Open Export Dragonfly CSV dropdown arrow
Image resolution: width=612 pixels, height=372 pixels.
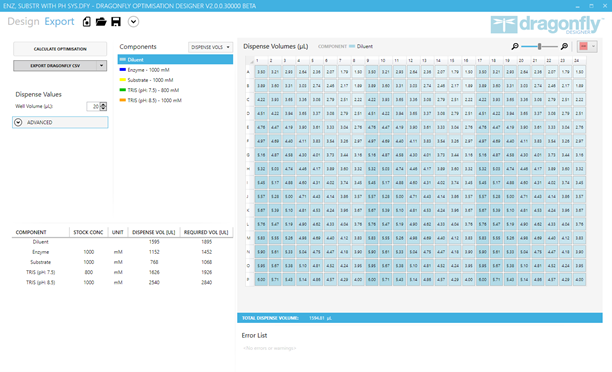tap(101, 66)
